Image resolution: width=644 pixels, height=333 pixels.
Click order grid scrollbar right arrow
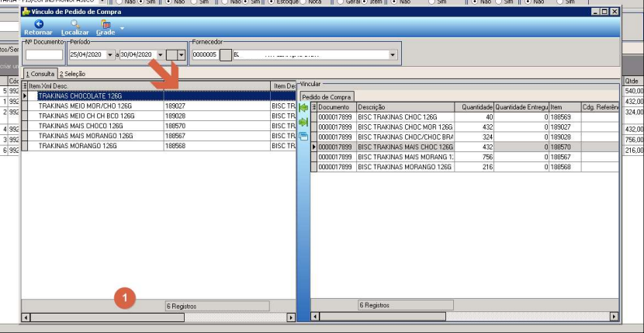tap(614, 317)
